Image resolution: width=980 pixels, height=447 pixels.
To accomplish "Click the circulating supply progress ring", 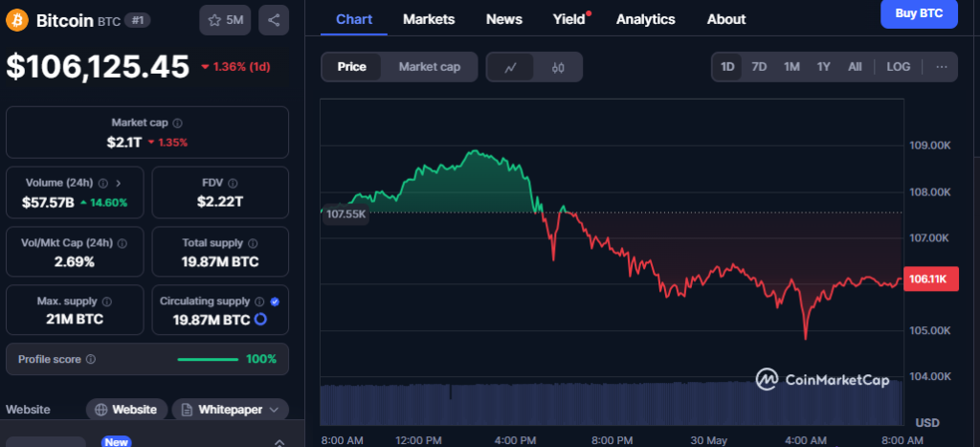I will 260,320.
